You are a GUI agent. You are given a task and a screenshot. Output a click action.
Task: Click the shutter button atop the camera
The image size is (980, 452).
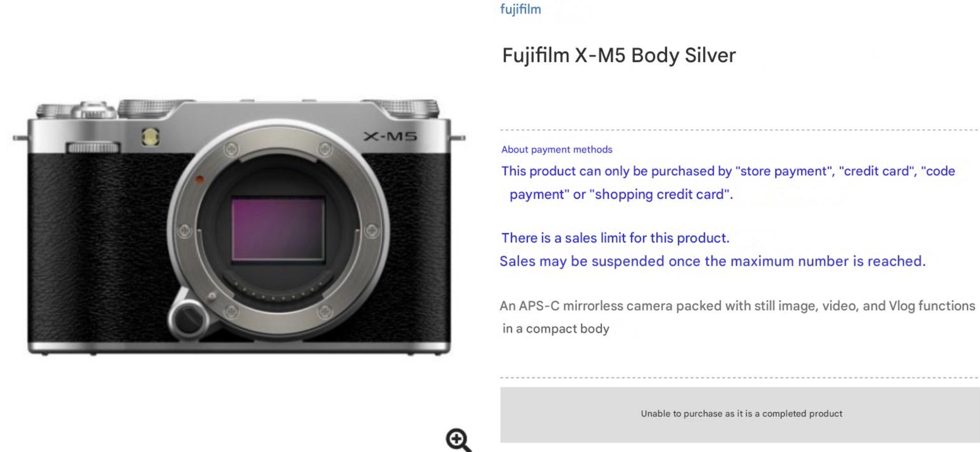[x=94, y=108]
